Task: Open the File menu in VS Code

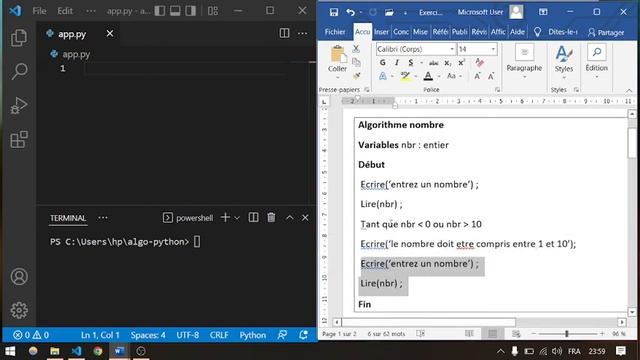Action: (x=39, y=11)
